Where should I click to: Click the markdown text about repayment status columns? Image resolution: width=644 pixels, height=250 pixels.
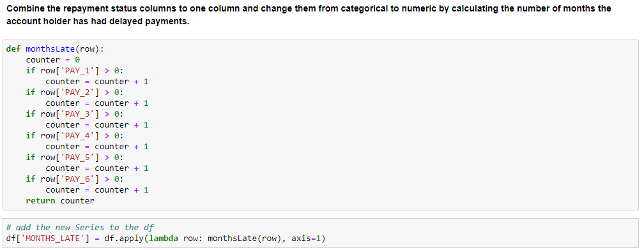tap(309, 8)
